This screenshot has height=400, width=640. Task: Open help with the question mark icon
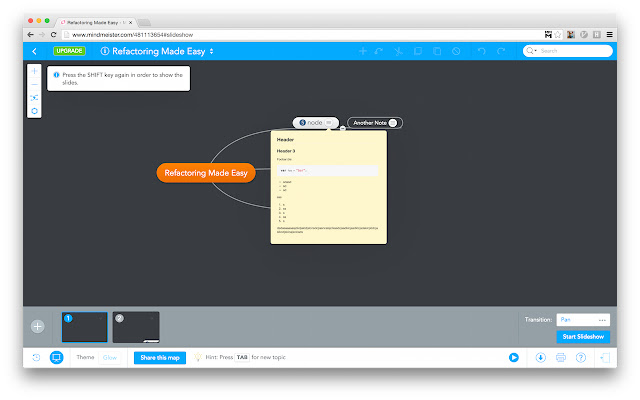click(x=580, y=358)
